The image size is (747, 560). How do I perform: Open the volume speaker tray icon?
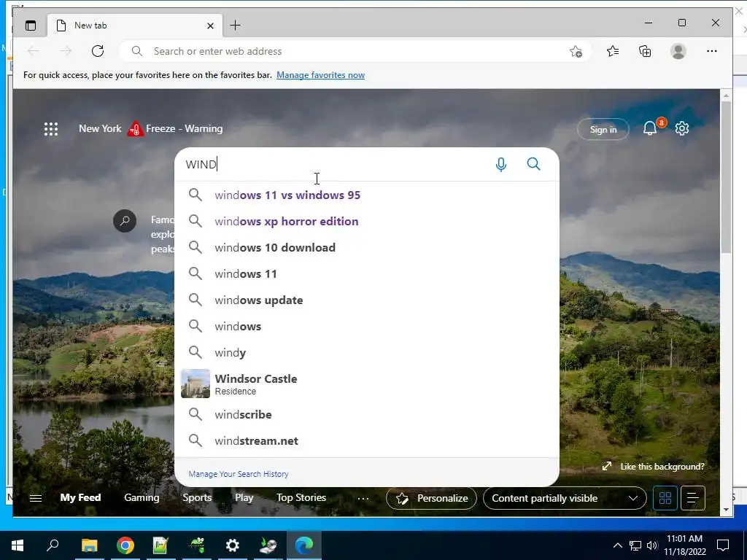coord(652,545)
